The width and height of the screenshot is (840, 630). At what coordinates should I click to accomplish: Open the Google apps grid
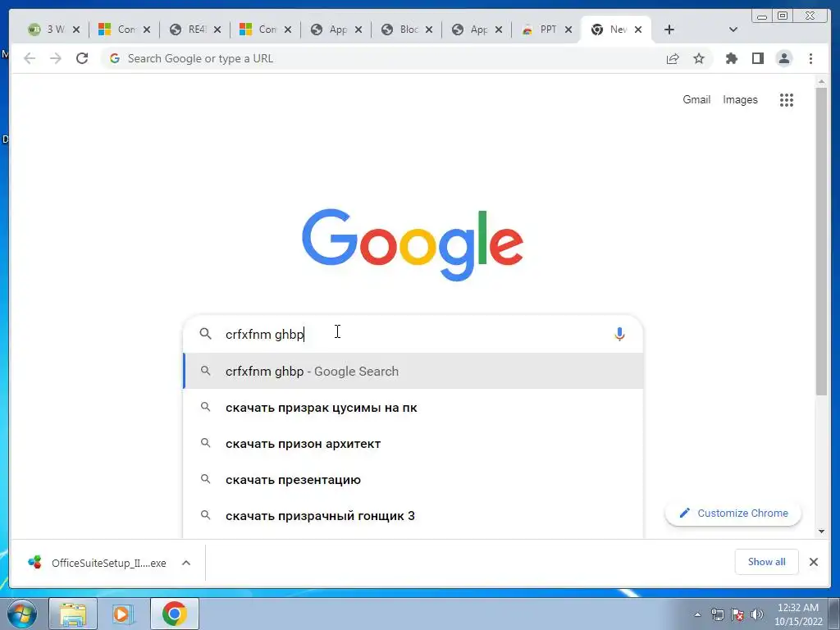(x=787, y=99)
